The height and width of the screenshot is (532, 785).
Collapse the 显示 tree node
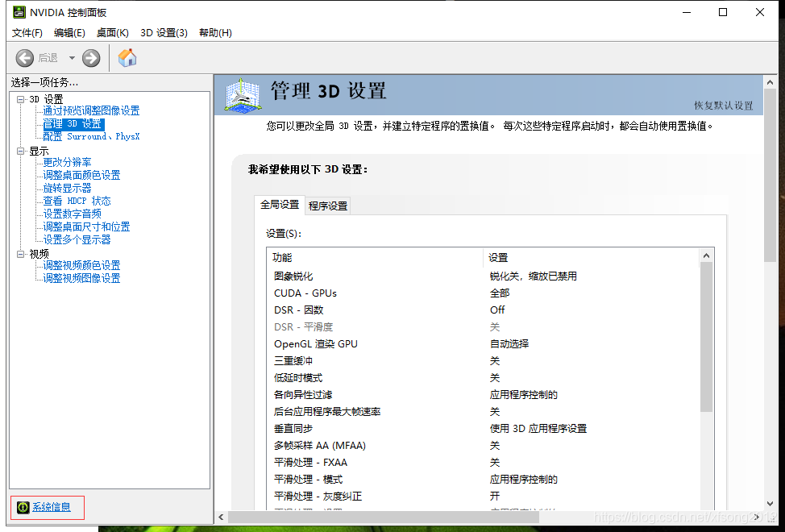coord(20,151)
